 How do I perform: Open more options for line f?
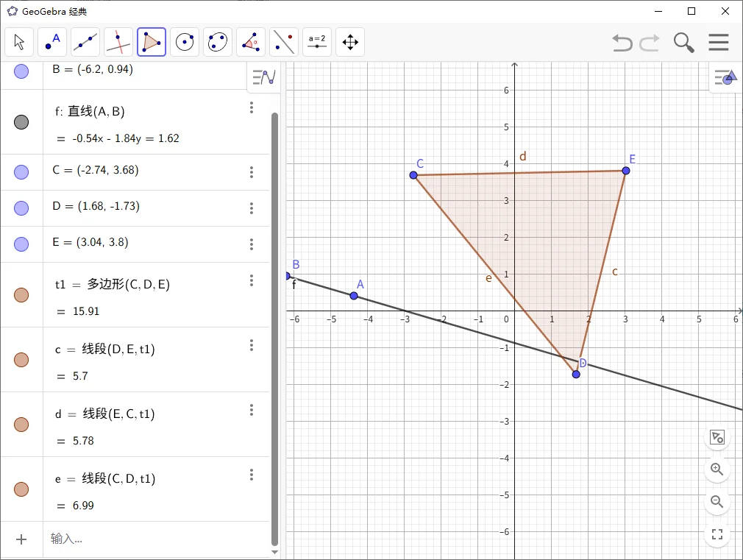point(252,107)
